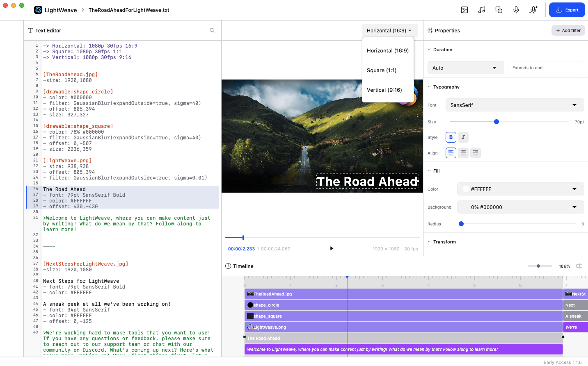588x366 pixels.
Task: Click the AI voice microphone icon
Action: click(533, 10)
